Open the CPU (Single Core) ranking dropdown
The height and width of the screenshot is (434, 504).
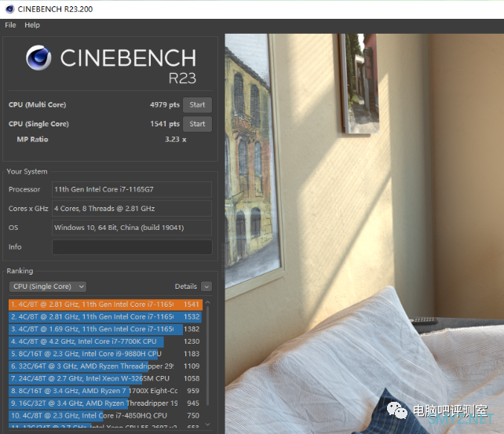(48, 286)
